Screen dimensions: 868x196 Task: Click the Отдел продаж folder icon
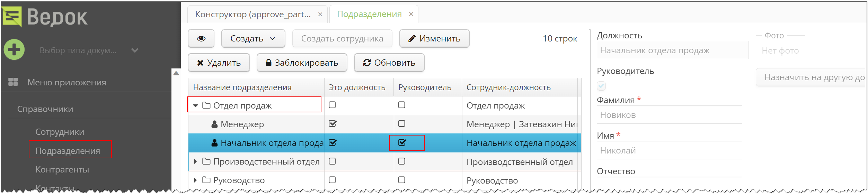(x=206, y=105)
